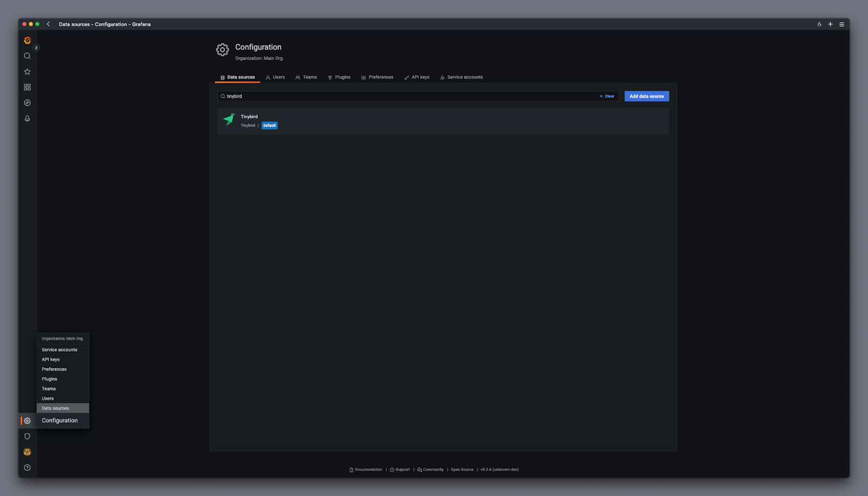Open the Dashboards grid icon

click(x=27, y=87)
